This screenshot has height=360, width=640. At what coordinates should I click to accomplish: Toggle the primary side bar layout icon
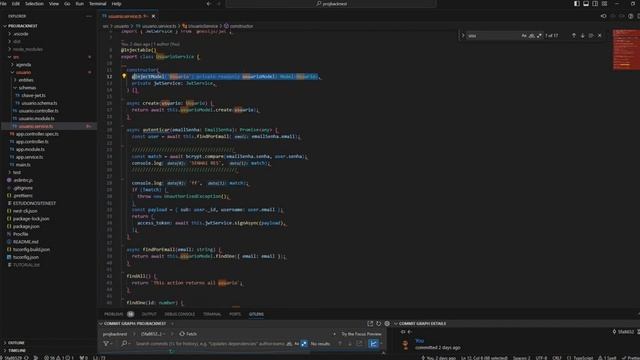pyautogui.click(x=577, y=4)
